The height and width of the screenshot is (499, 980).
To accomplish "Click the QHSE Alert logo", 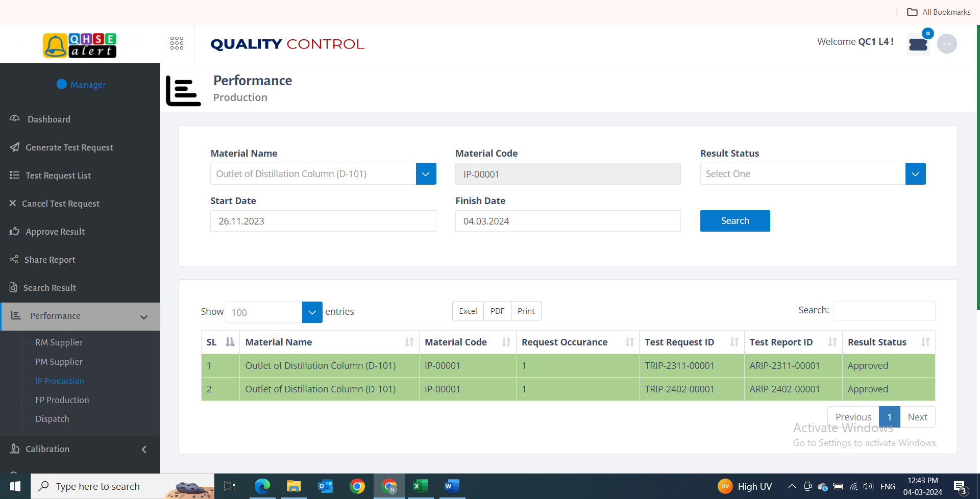I will (x=79, y=45).
